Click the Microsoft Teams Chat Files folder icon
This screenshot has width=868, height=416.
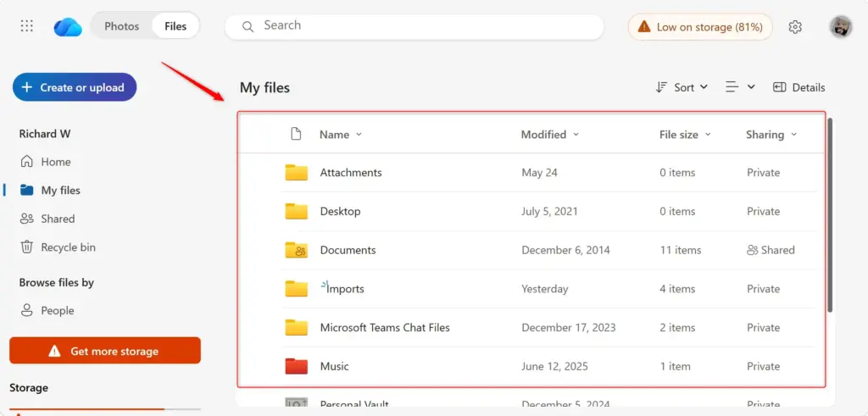click(296, 328)
